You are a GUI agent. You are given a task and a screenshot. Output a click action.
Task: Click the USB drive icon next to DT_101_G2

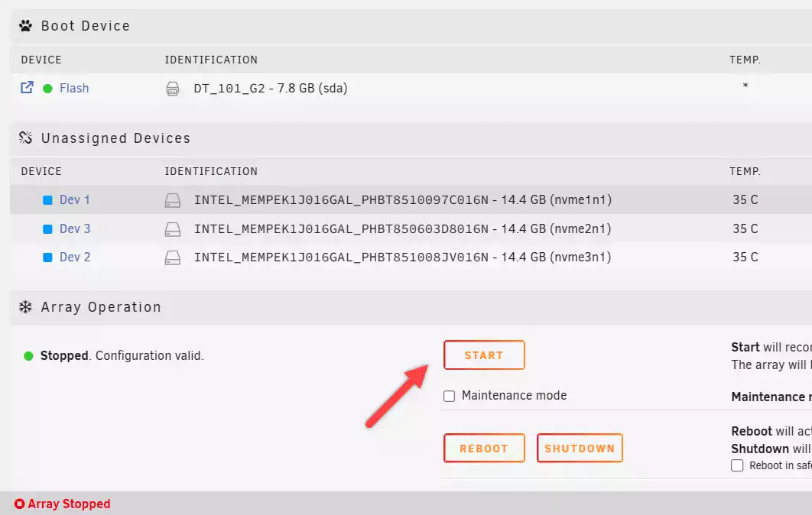173,89
